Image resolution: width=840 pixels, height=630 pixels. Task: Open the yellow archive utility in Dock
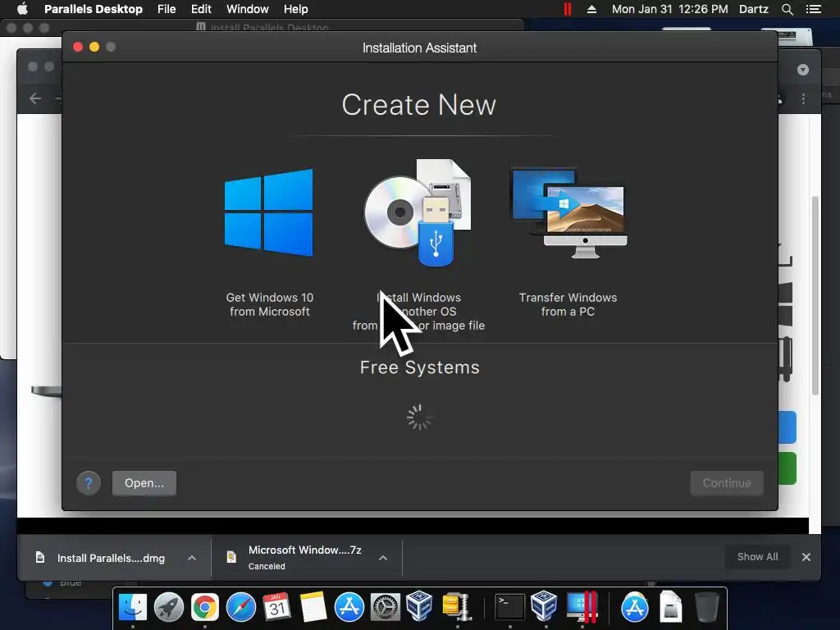click(457, 607)
